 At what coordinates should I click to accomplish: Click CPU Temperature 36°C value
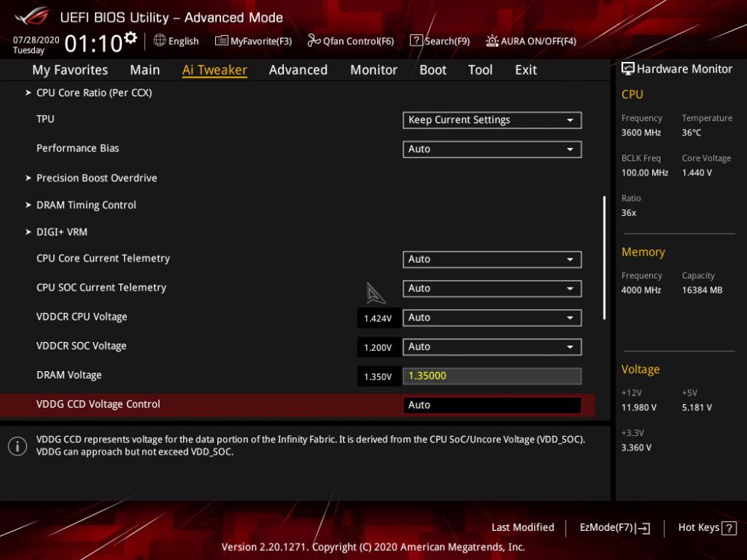pos(691,133)
